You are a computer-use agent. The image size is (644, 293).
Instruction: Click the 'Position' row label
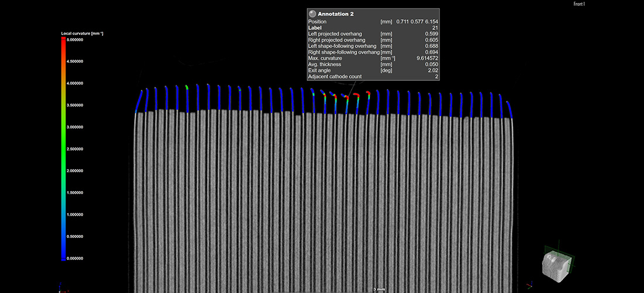pyautogui.click(x=317, y=21)
